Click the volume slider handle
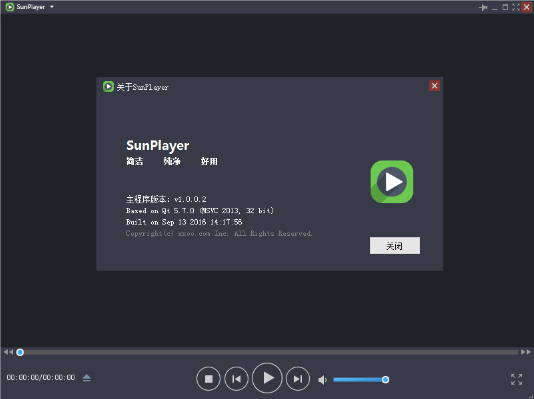This screenshot has height=399, width=534. coord(385,380)
